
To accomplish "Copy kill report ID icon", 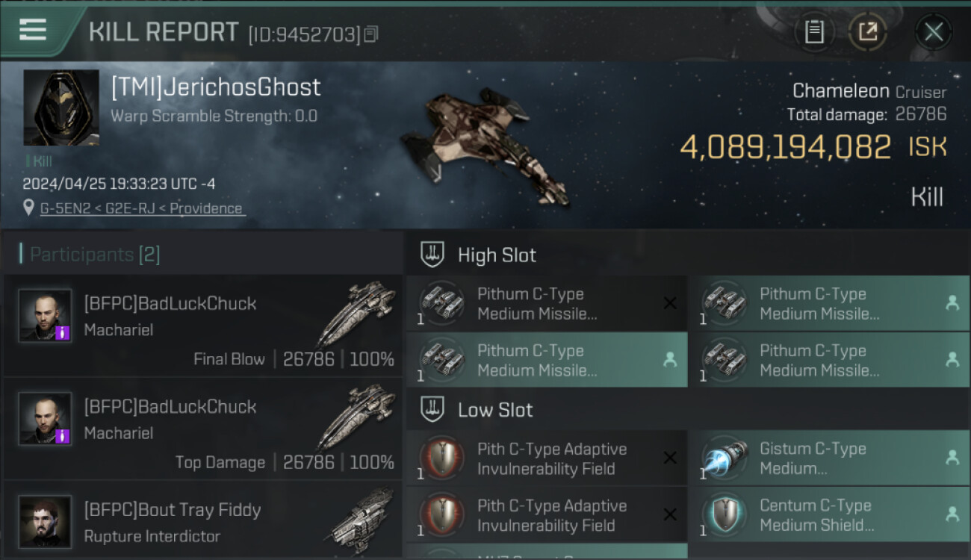I will tap(371, 34).
